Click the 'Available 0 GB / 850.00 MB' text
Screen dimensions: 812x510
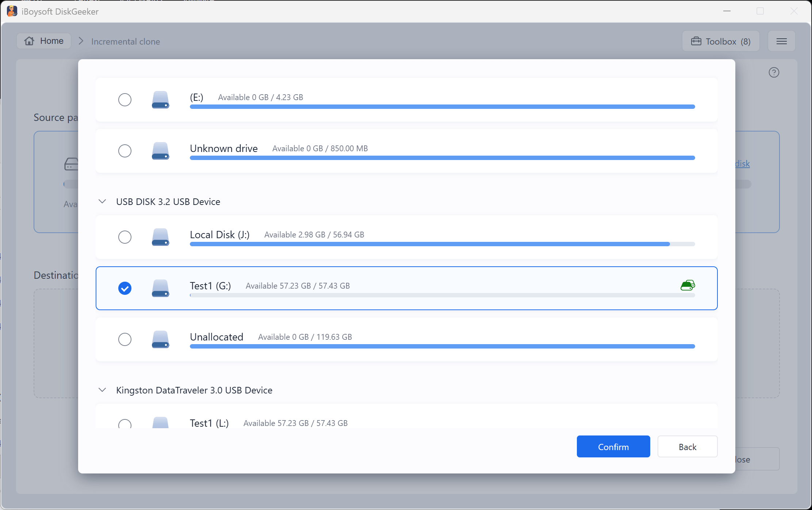320,148
